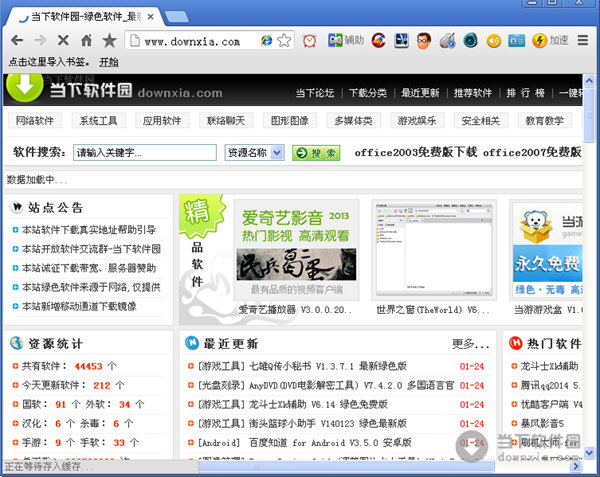
Task: Open the red swirl C extension icon
Action: point(378,40)
